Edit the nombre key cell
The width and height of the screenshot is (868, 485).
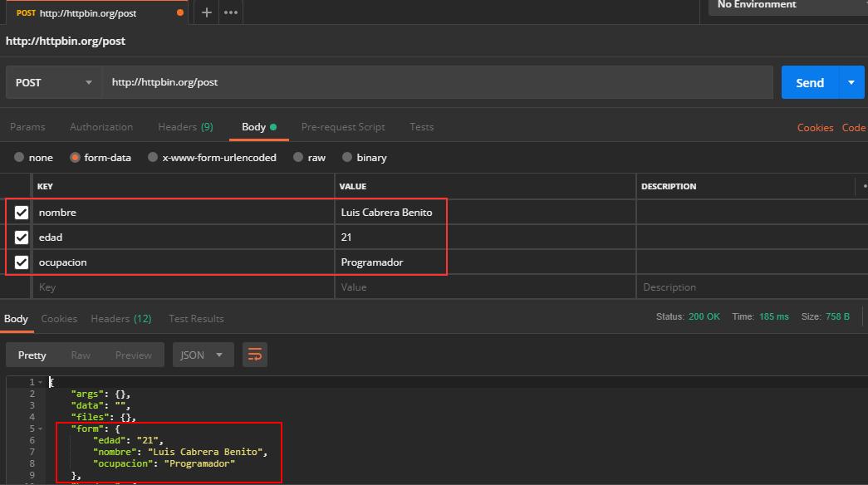pos(184,213)
